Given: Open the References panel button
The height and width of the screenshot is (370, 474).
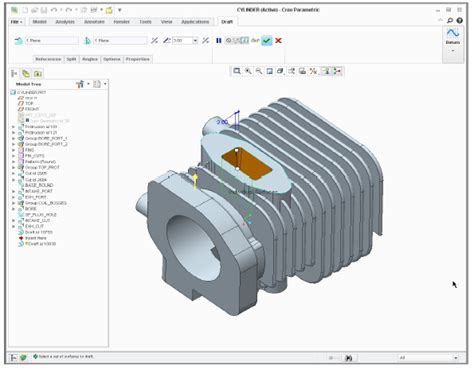Looking at the screenshot, I should (48, 59).
